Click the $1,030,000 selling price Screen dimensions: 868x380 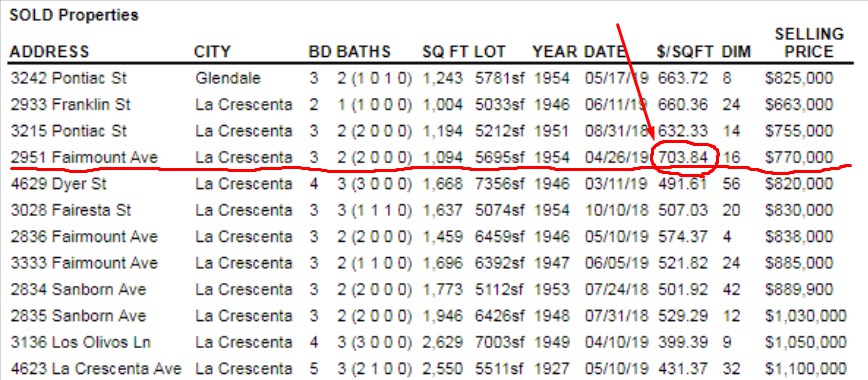click(805, 316)
